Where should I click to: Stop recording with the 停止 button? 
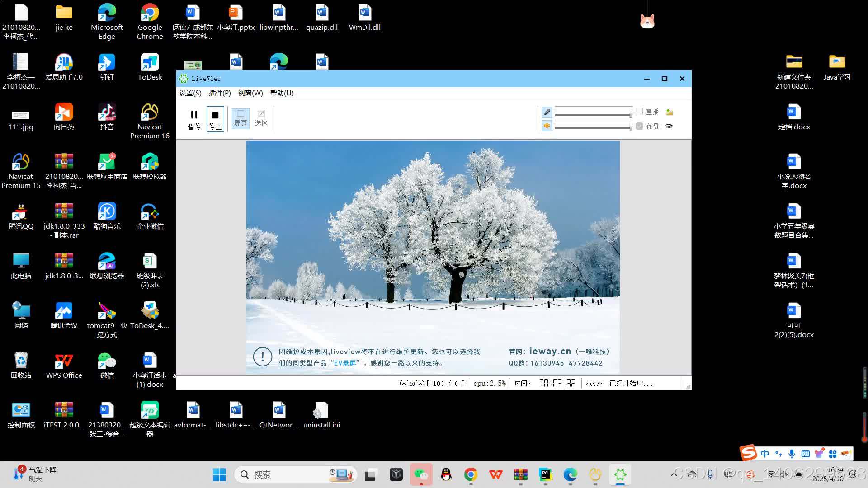[x=215, y=119]
